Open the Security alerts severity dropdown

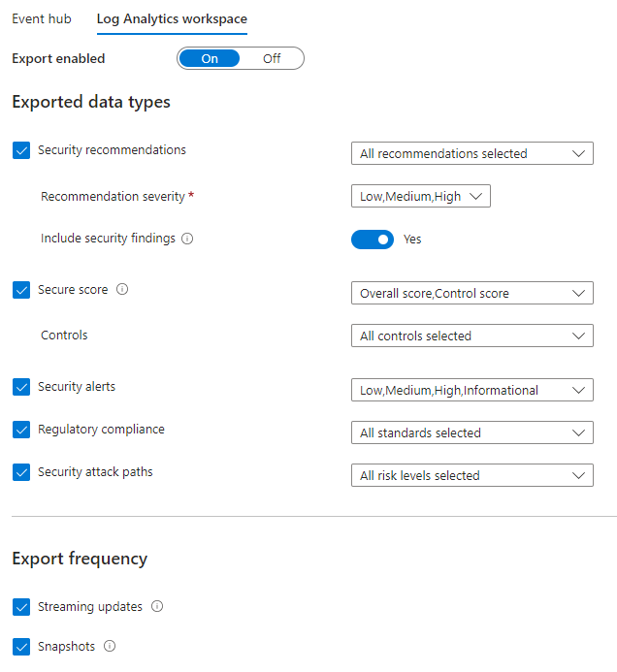tap(472, 390)
